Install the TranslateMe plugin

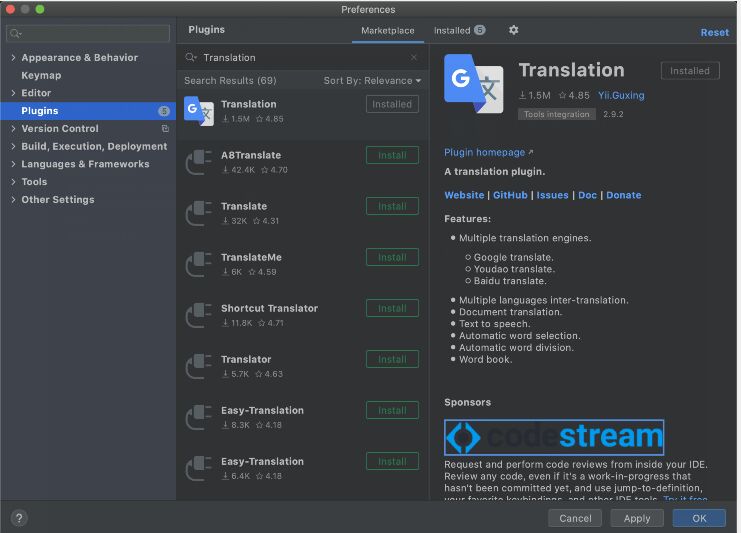pos(392,257)
